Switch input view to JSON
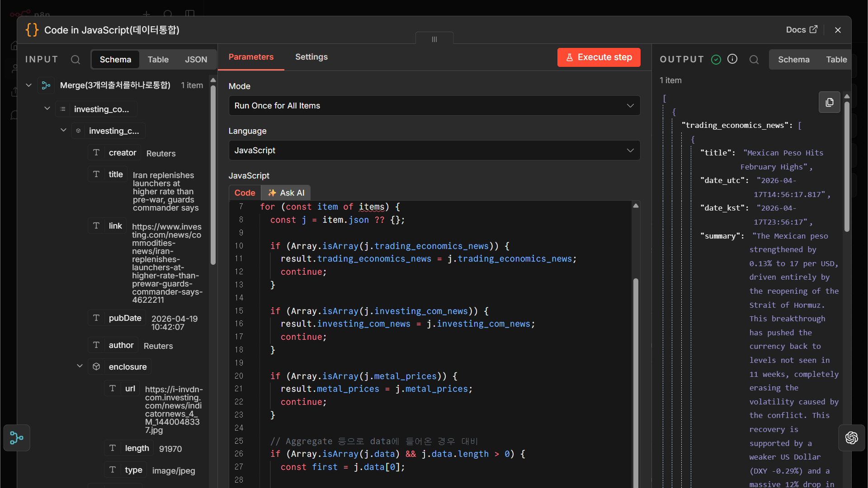868x488 pixels. click(196, 60)
